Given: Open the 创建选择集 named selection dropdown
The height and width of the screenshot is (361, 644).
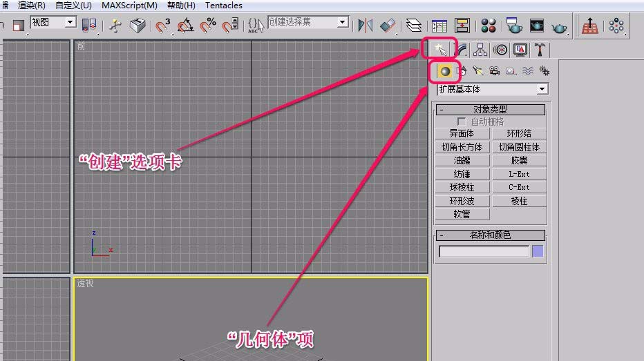Looking at the screenshot, I should (x=308, y=22).
